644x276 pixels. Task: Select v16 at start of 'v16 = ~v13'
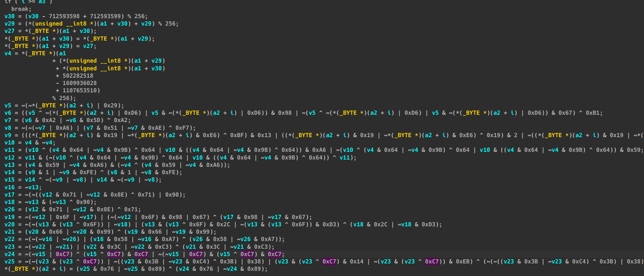pyautogui.click(x=9, y=187)
